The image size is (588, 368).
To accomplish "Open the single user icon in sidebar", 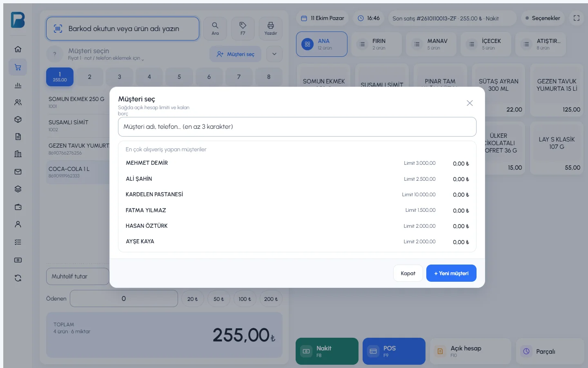I will (18, 224).
